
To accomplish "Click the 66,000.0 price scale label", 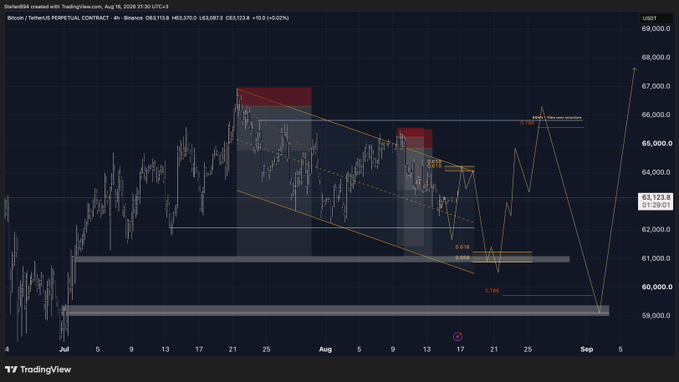I will [656, 115].
